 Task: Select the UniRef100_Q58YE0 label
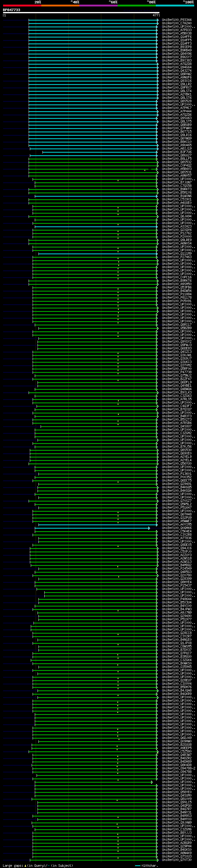(x=176, y=792)
